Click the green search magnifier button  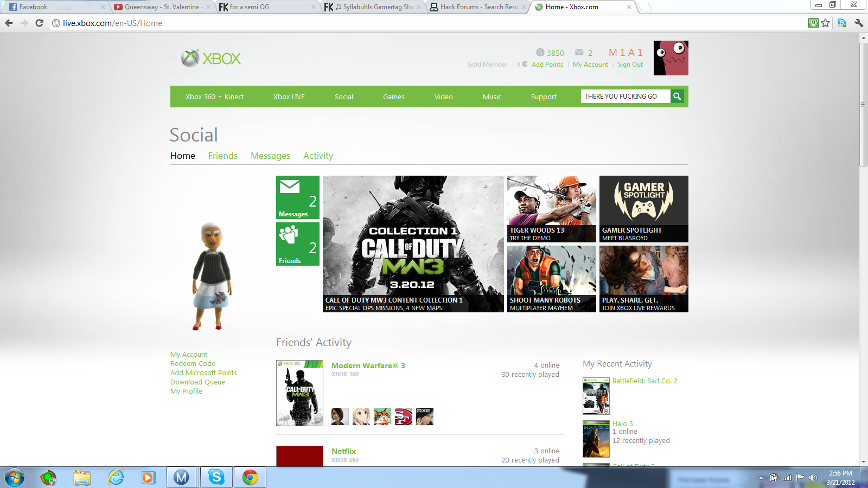click(677, 97)
